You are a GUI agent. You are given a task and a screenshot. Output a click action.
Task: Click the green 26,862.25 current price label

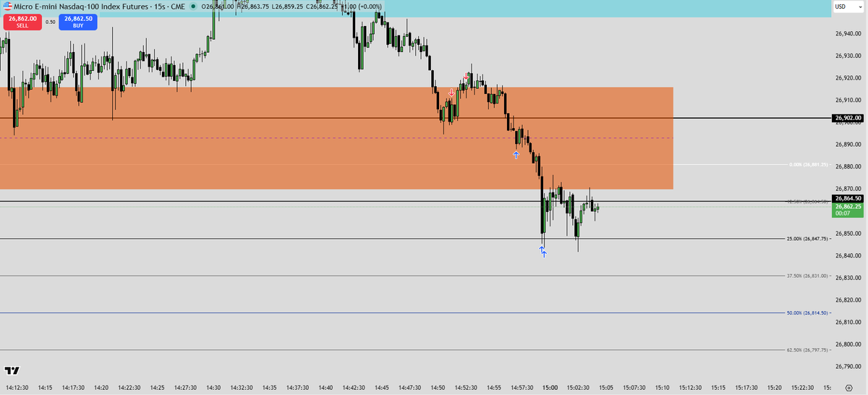[x=848, y=210]
